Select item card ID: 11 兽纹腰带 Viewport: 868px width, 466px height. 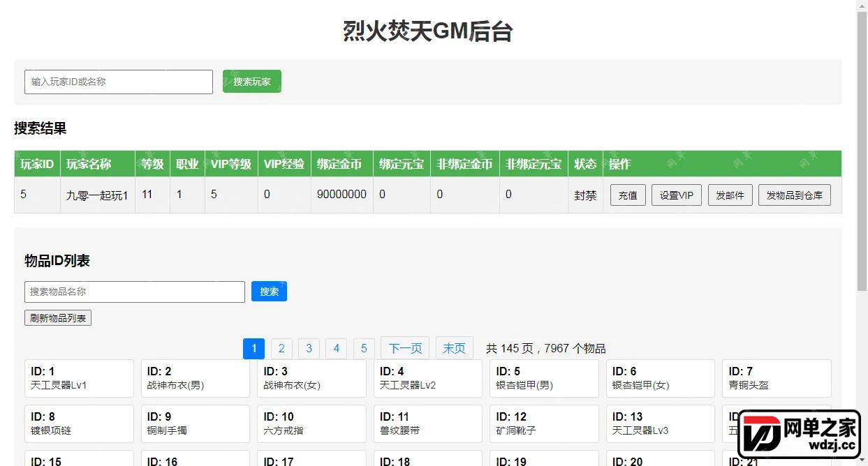tap(428, 423)
